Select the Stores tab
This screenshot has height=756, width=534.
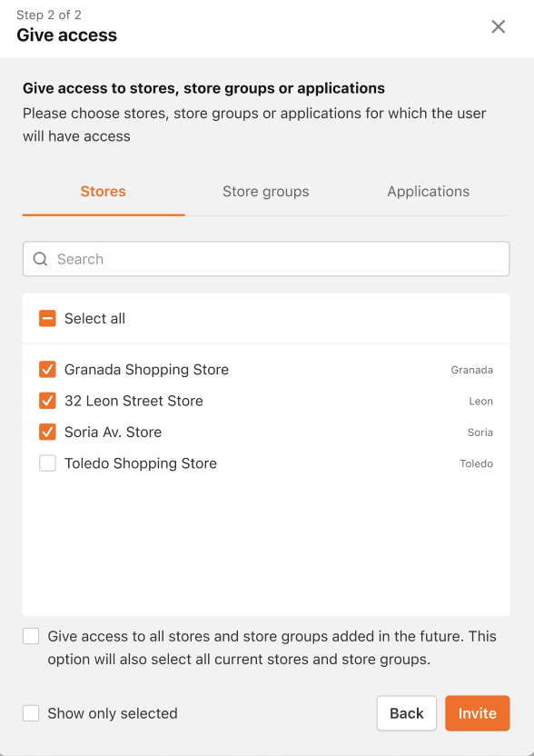tap(104, 192)
